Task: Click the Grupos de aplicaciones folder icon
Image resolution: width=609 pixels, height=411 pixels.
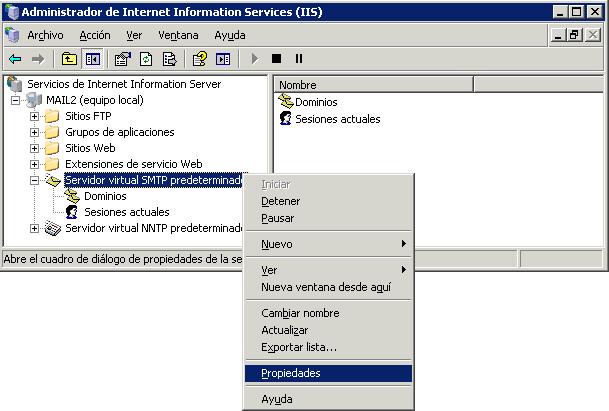Action: pos(52,132)
